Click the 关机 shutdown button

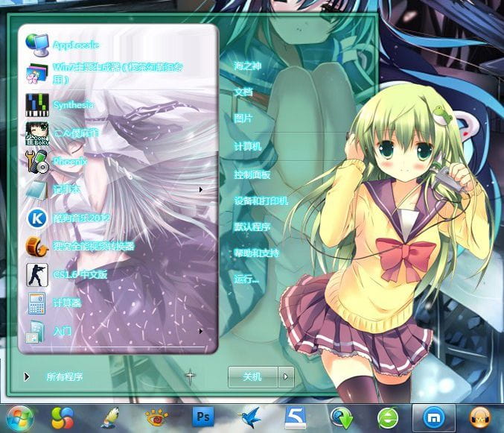coord(252,377)
